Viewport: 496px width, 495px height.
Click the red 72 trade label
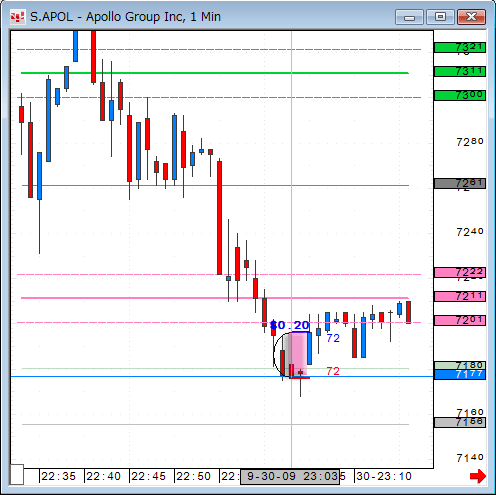(x=333, y=371)
